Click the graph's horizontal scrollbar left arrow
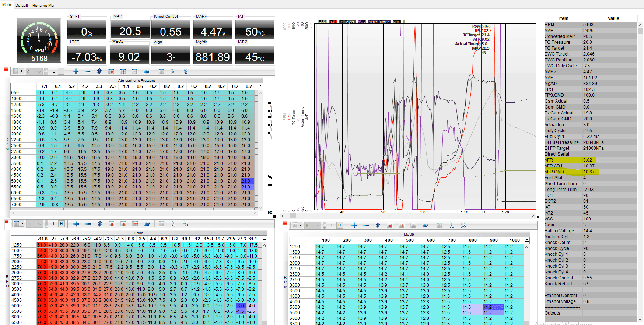 click(x=283, y=216)
